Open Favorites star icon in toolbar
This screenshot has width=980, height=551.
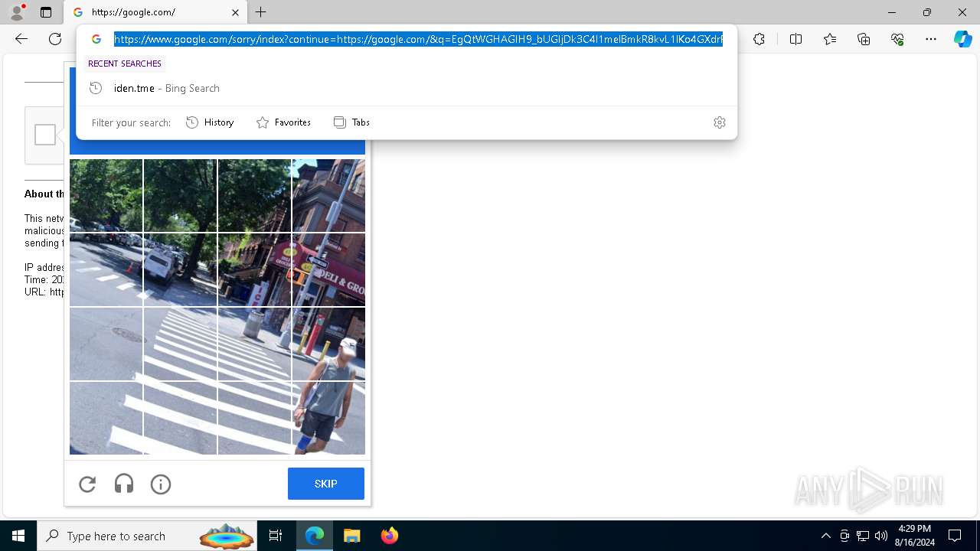tap(830, 39)
